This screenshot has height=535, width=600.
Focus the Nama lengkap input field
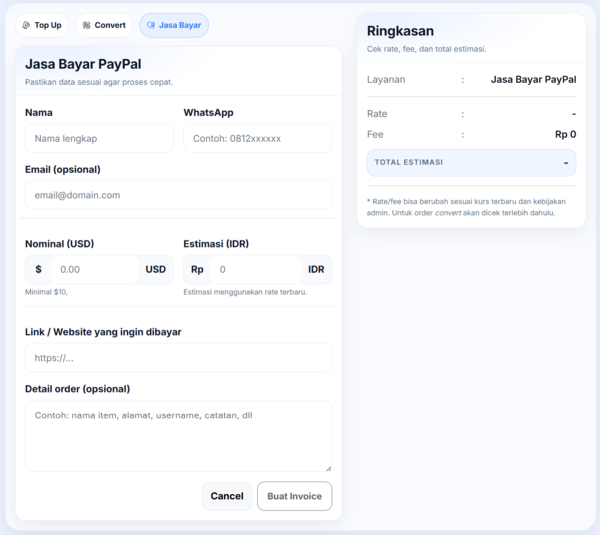[x=99, y=138]
